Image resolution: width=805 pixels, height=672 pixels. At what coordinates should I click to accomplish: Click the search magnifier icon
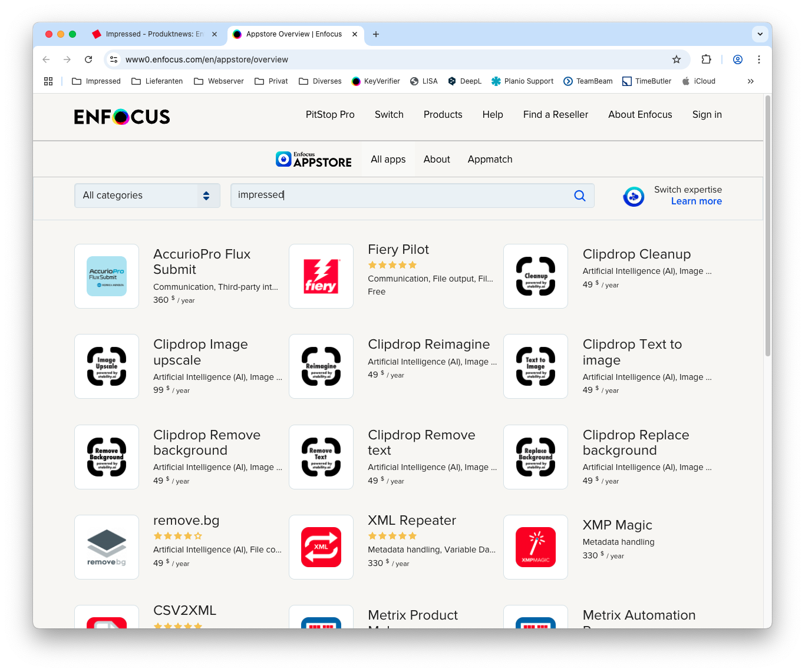pos(579,195)
